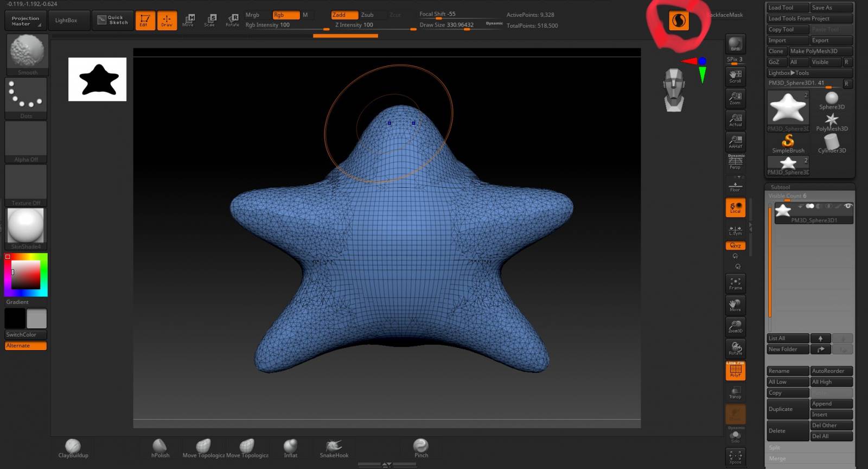The width and height of the screenshot is (868, 469).
Task: Frame the mesh with Frame icon
Action: [735, 283]
